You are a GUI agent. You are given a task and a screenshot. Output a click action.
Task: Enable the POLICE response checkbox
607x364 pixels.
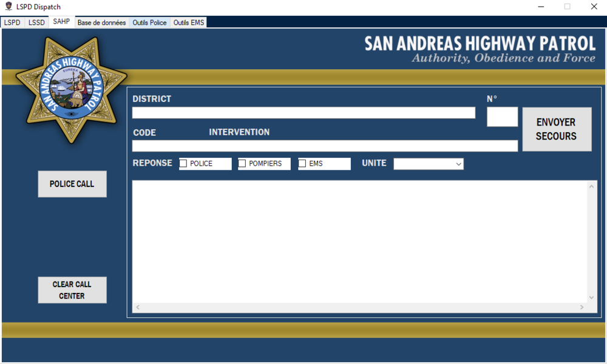(x=183, y=163)
